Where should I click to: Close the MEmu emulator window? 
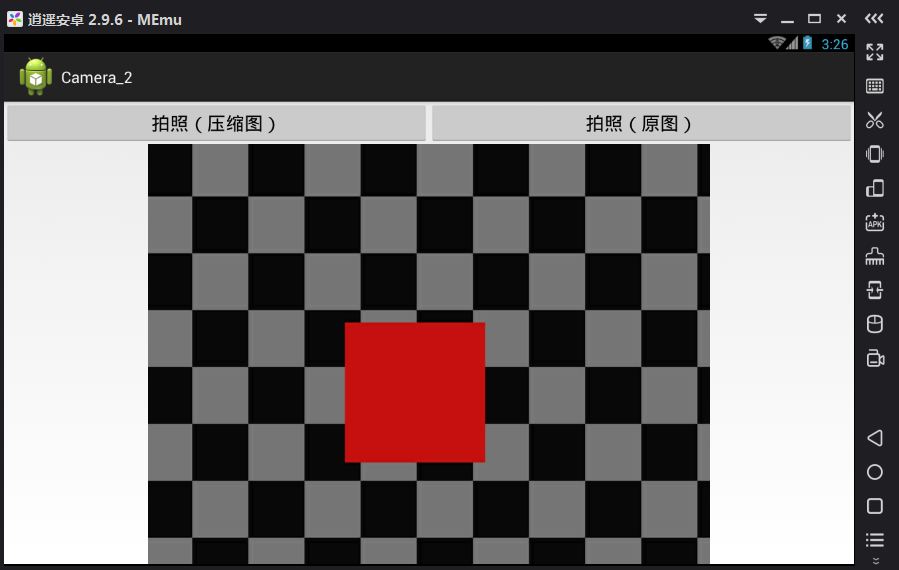(841, 19)
